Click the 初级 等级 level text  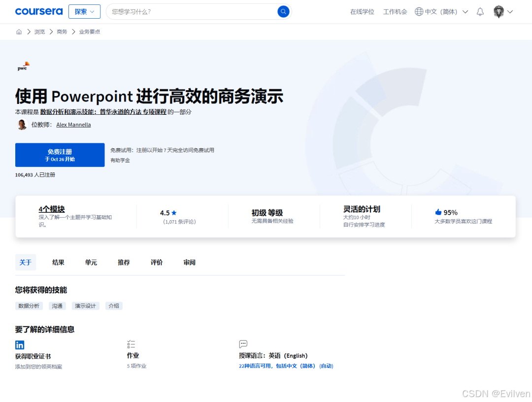click(x=267, y=213)
